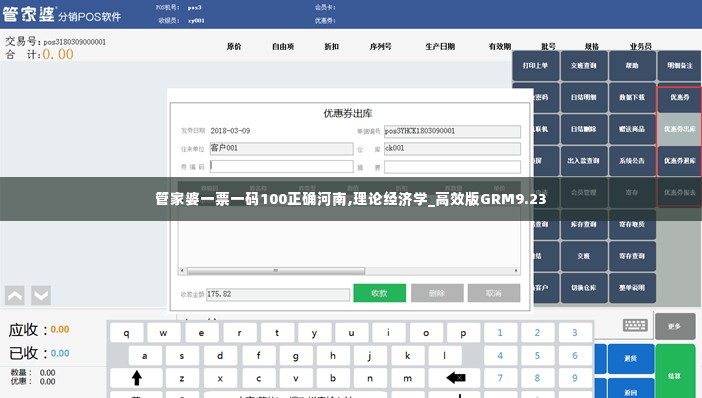This screenshot has height=398, width=702.
Task: Click the 数据下载 function button
Action: coord(632,97)
